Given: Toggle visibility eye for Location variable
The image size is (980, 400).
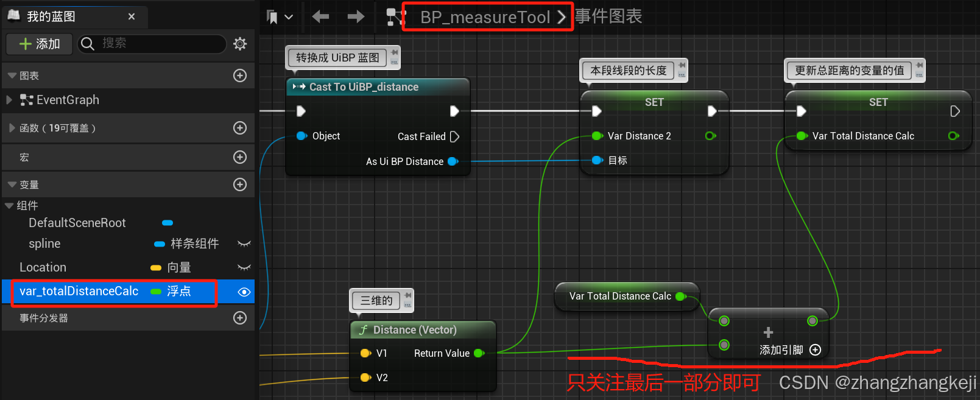Looking at the screenshot, I should pos(244,267).
